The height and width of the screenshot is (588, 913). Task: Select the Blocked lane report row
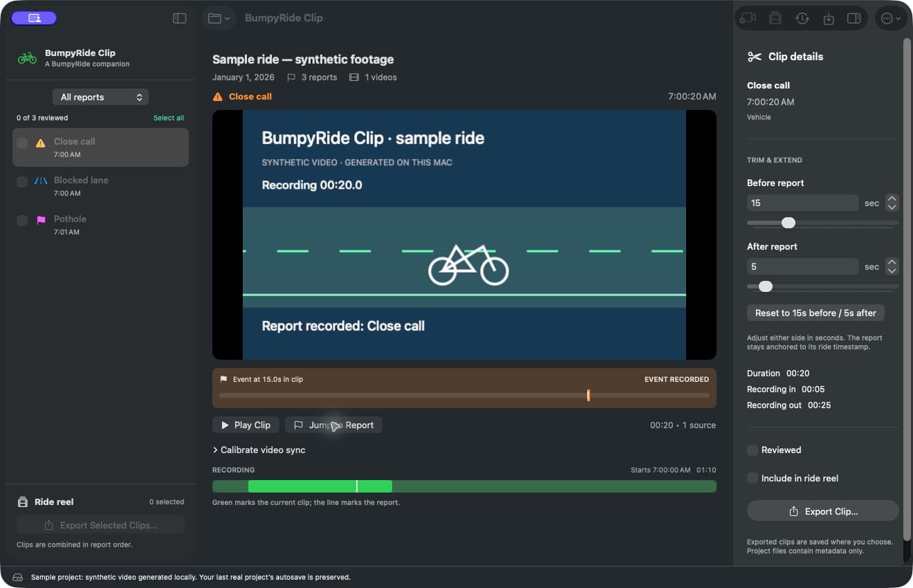pyautogui.click(x=100, y=186)
